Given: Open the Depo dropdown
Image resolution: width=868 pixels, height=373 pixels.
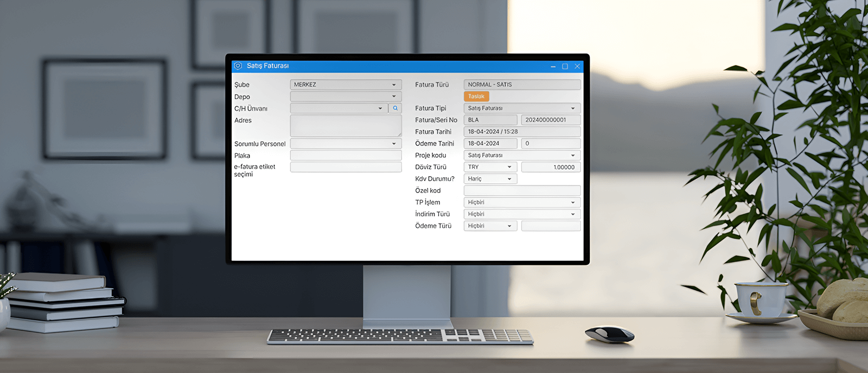Looking at the screenshot, I should (x=346, y=97).
